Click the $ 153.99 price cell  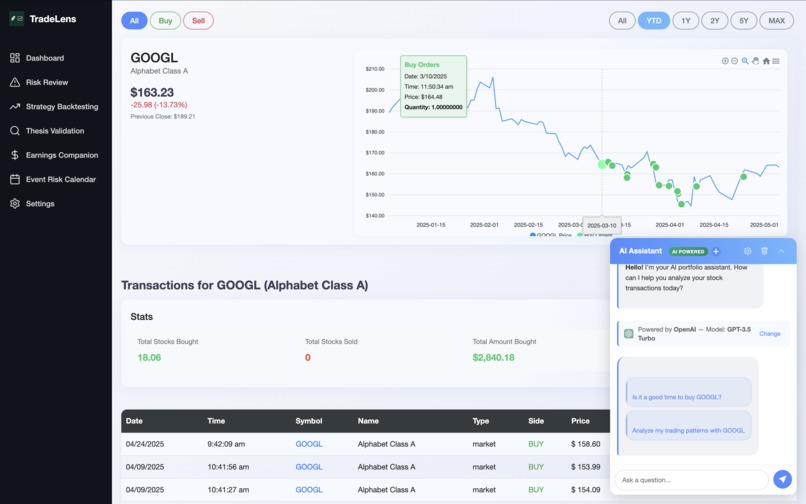click(x=585, y=467)
